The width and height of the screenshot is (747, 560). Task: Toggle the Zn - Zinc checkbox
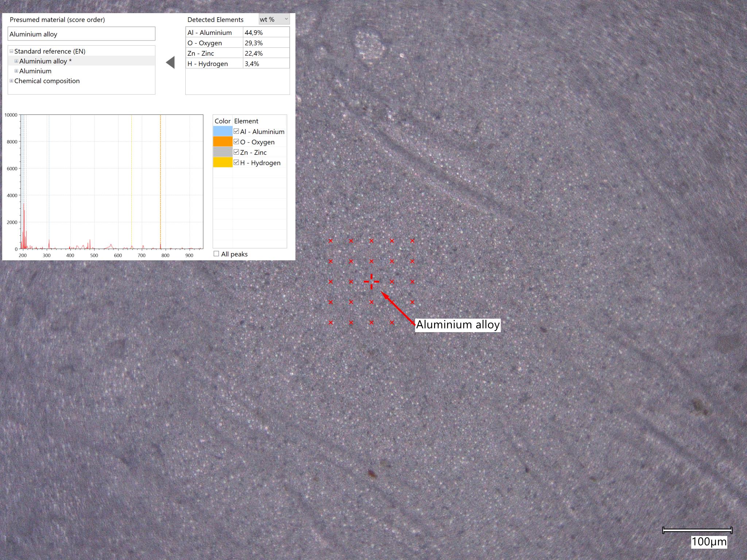tap(236, 152)
